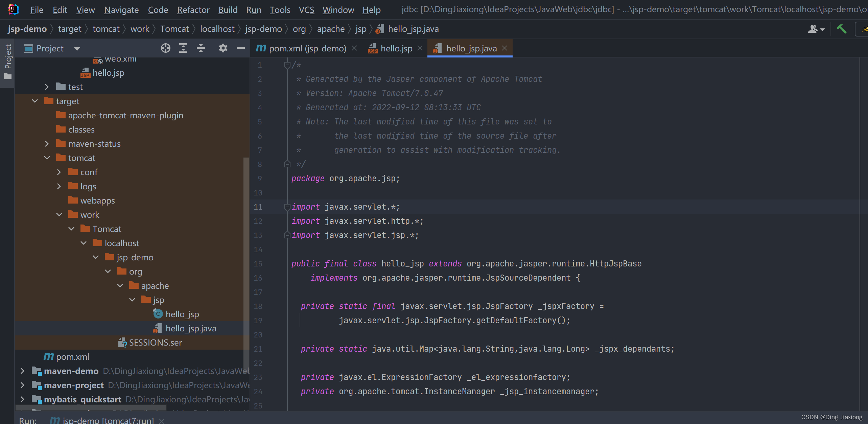Switch to the pom.xml (jsp-demo) tab
868x424 pixels.
(301, 48)
